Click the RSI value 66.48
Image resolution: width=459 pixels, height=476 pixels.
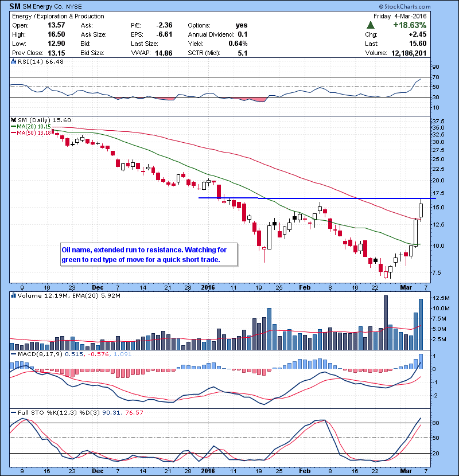(55, 61)
